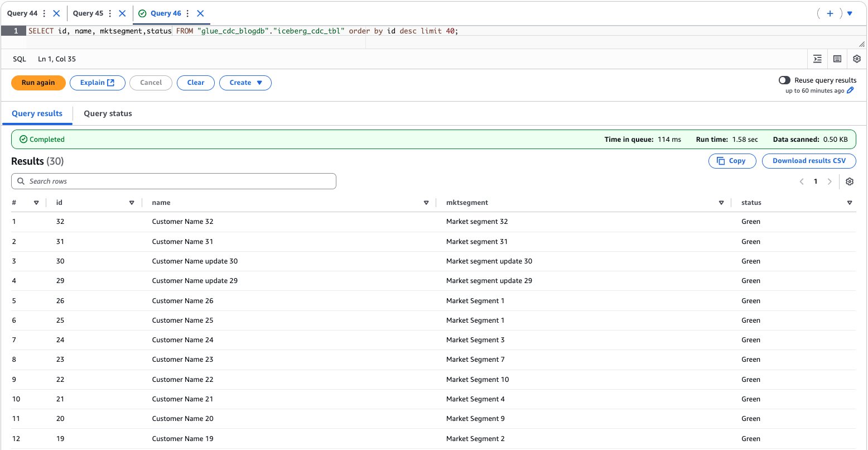Open query editor settings gear

857,59
